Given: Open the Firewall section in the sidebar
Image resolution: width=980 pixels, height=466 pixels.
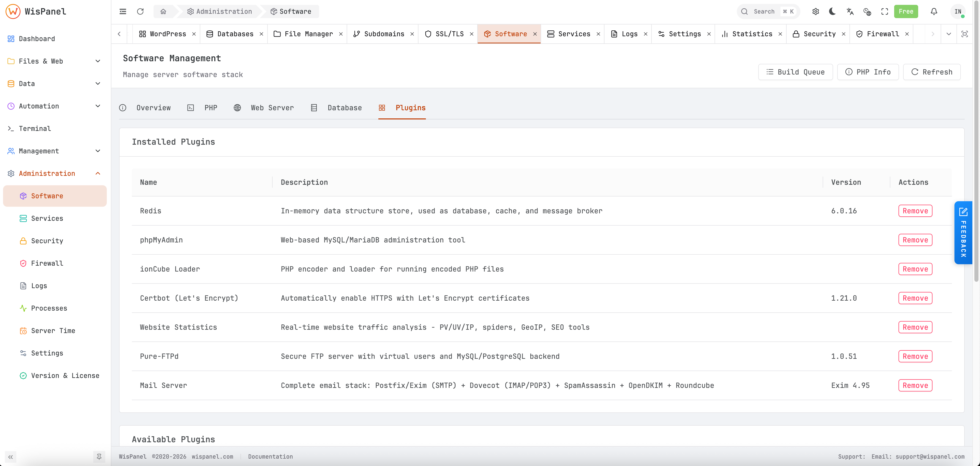Looking at the screenshot, I should pyautogui.click(x=47, y=263).
